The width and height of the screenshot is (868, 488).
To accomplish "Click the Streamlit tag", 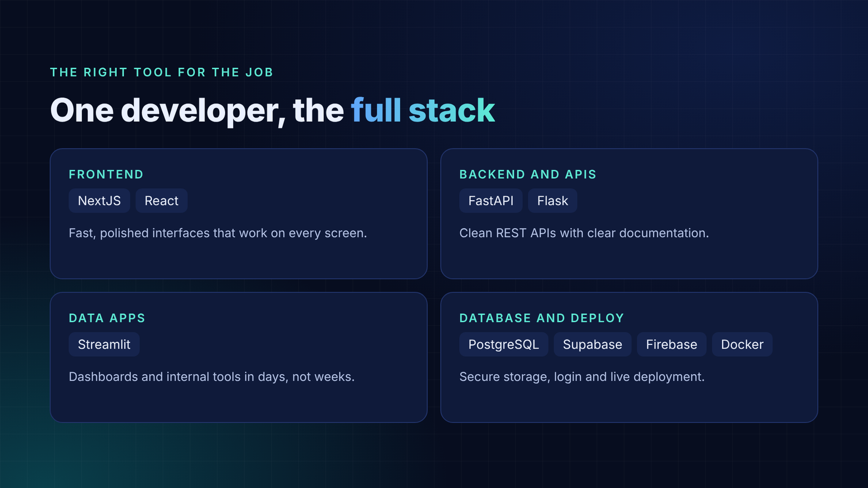I will 104,344.
